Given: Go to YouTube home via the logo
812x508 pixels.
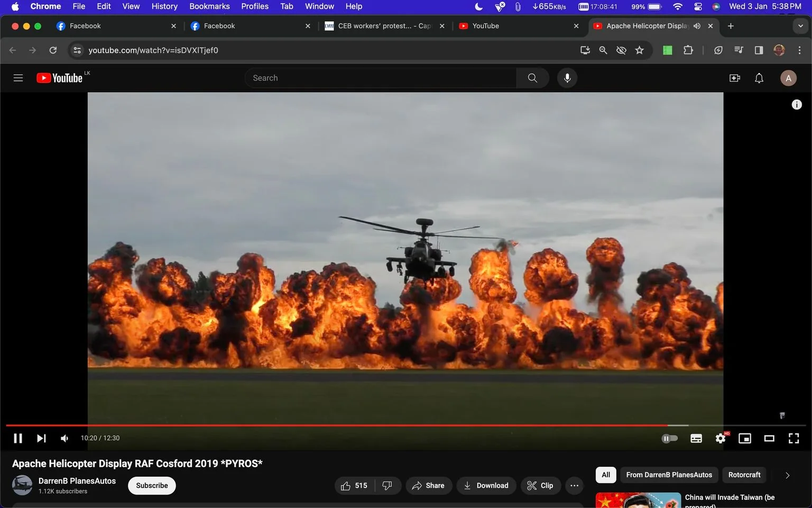Looking at the screenshot, I should click(x=59, y=78).
